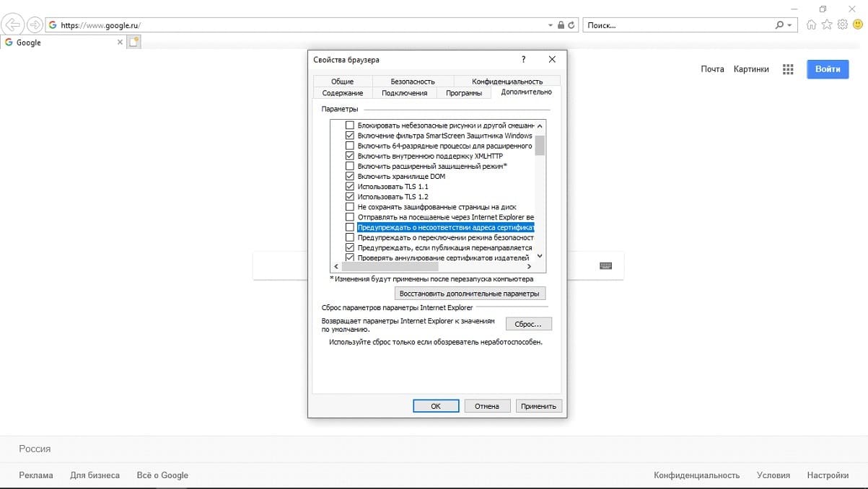Click the browser Back arrow button
The height and width of the screenshot is (489, 868).
coord(13,25)
